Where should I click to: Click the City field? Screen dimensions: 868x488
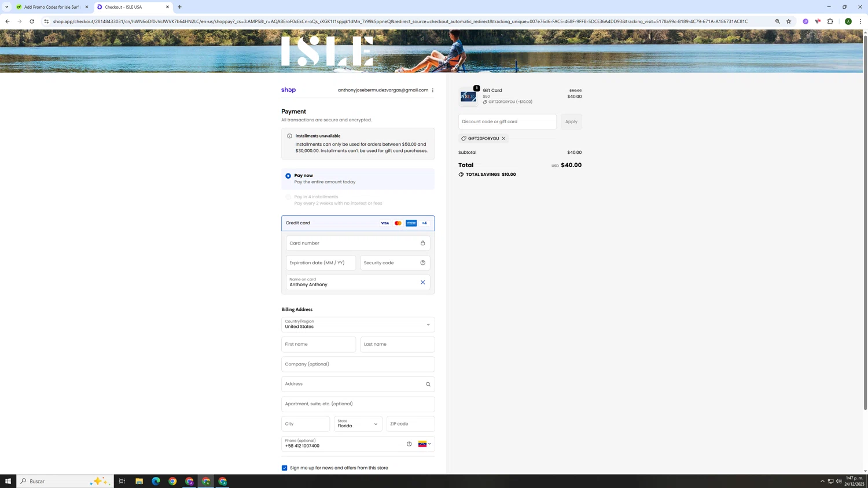(x=306, y=424)
